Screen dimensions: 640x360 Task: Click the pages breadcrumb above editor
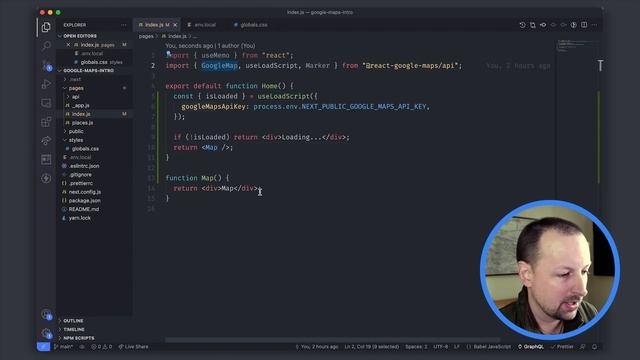(146, 36)
